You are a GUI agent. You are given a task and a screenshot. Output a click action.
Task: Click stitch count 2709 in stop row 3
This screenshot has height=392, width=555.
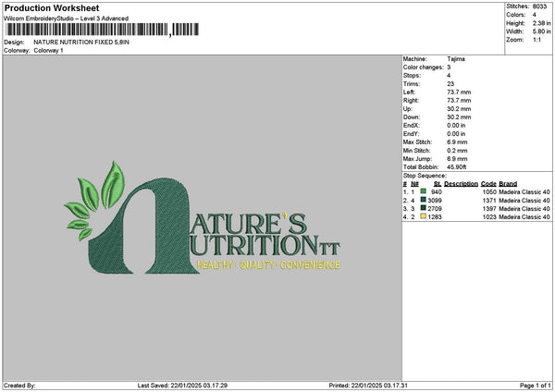click(435, 208)
